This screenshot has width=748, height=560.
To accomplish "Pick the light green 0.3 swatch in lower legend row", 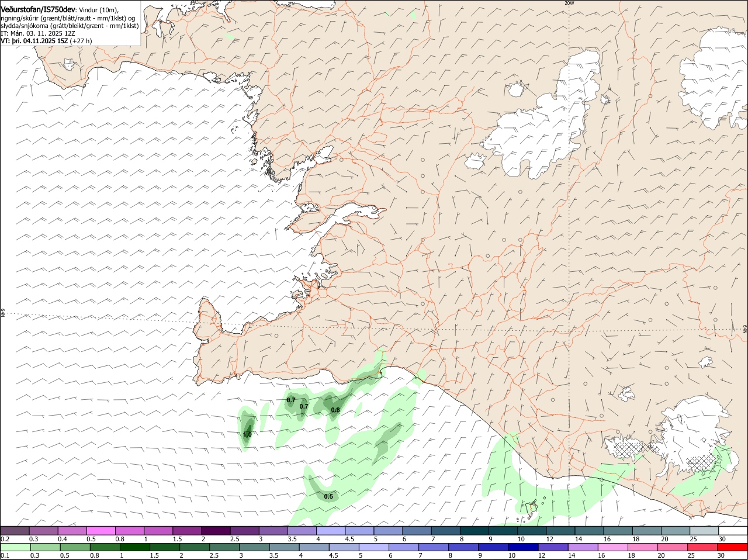I will (x=45, y=547).
